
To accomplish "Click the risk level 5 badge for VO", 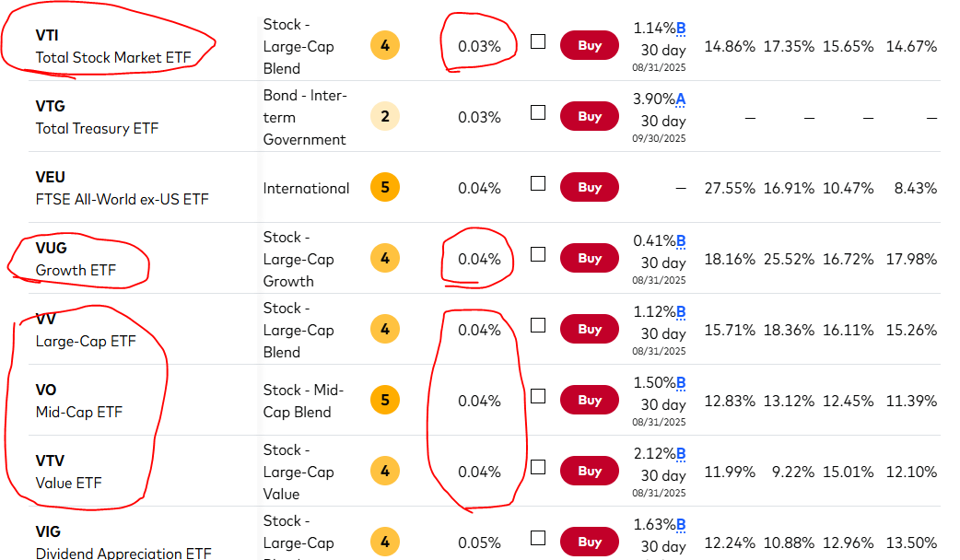I will click(x=385, y=401).
